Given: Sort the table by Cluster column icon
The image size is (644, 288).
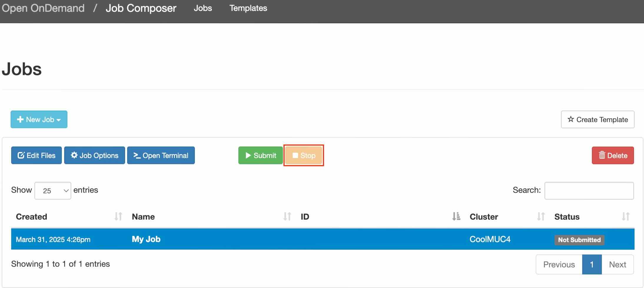Looking at the screenshot, I should [x=541, y=217].
